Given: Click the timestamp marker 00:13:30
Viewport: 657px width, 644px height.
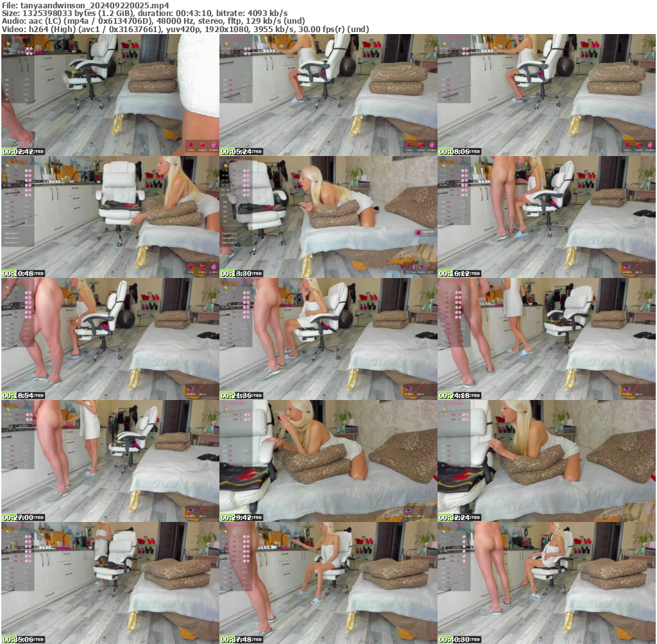Looking at the screenshot, I should [x=237, y=272].
